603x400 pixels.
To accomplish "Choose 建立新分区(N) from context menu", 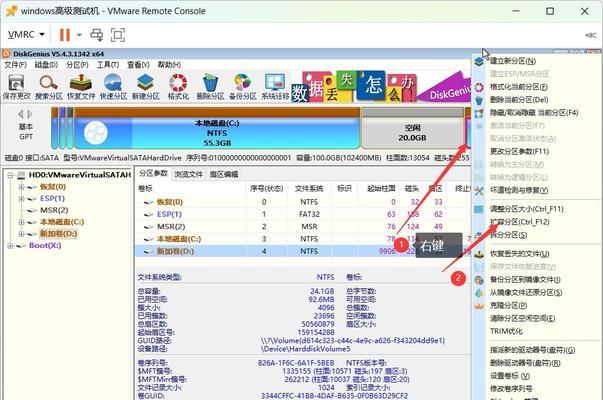I will pyautogui.click(x=513, y=61).
